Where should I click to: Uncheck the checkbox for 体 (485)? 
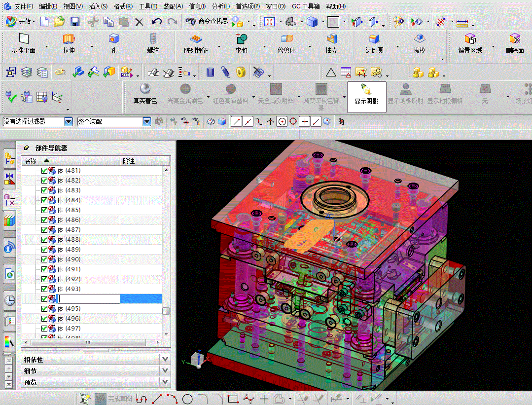pyautogui.click(x=44, y=210)
